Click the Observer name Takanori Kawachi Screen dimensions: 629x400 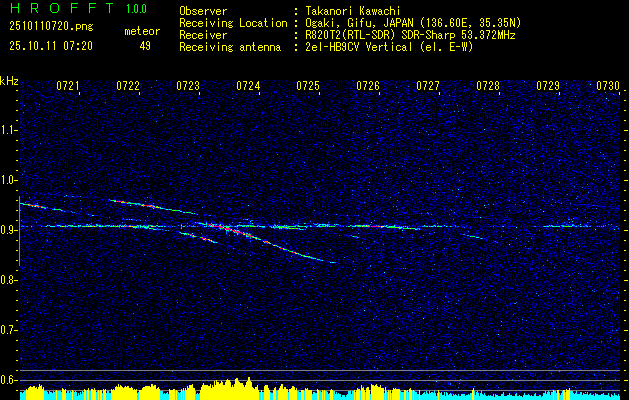[x=353, y=11]
